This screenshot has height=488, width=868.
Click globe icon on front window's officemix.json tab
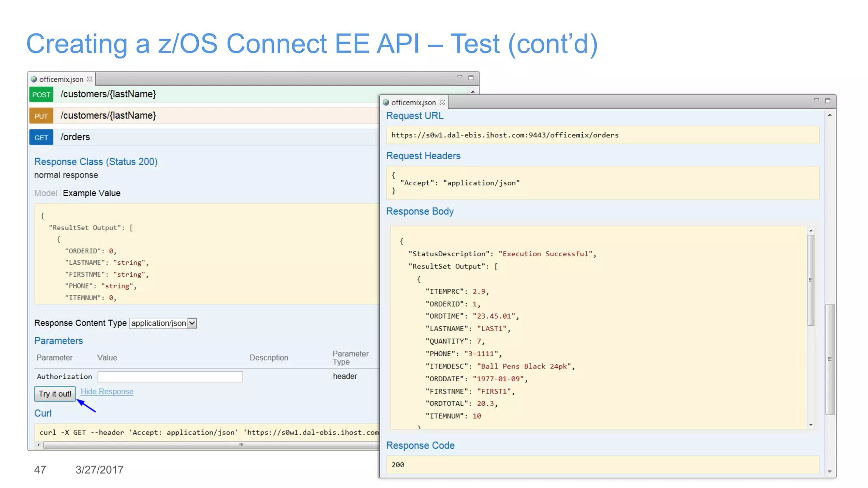click(x=386, y=102)
